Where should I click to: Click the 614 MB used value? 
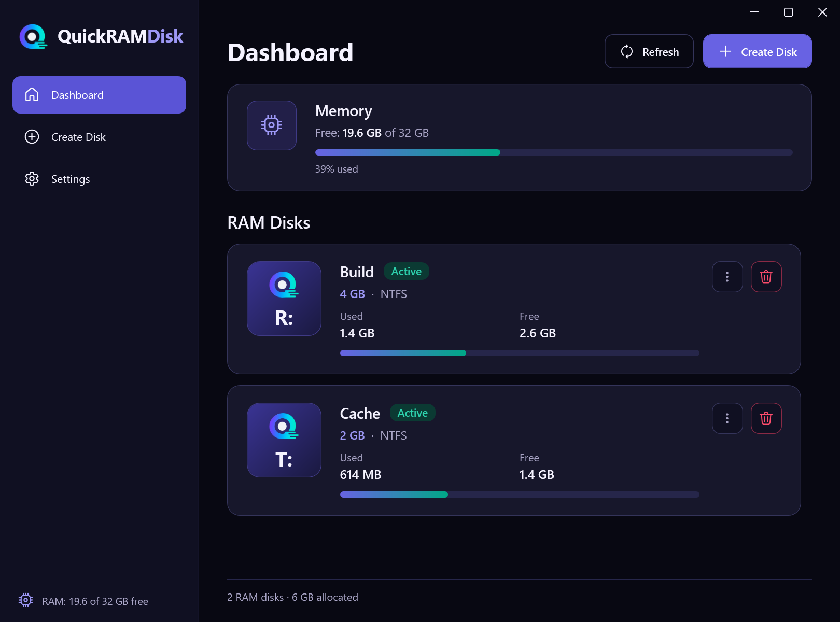click(361, 475)
